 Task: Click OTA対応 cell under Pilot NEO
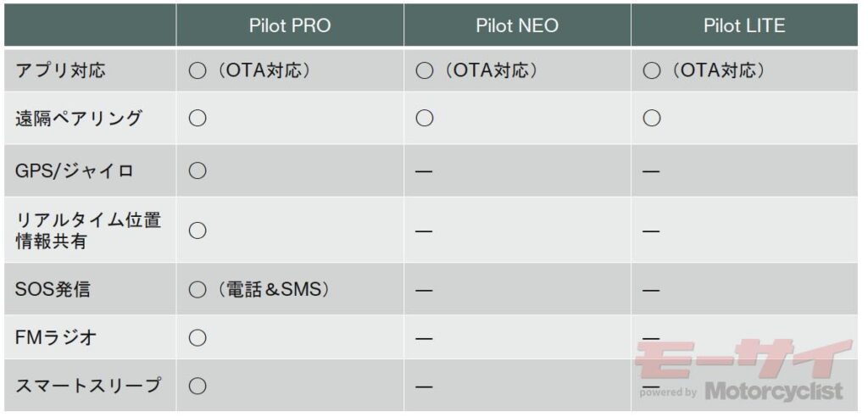(x=476, y=71)
